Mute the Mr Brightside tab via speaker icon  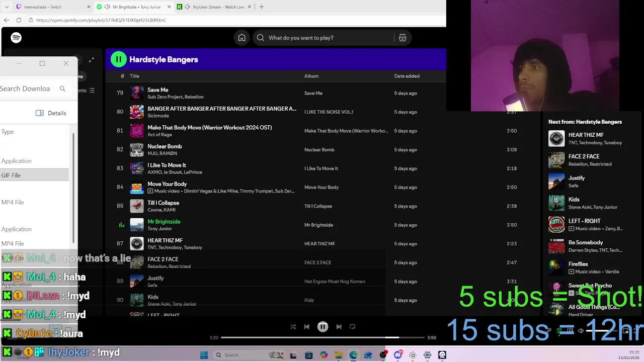click(x=107, y=7)
